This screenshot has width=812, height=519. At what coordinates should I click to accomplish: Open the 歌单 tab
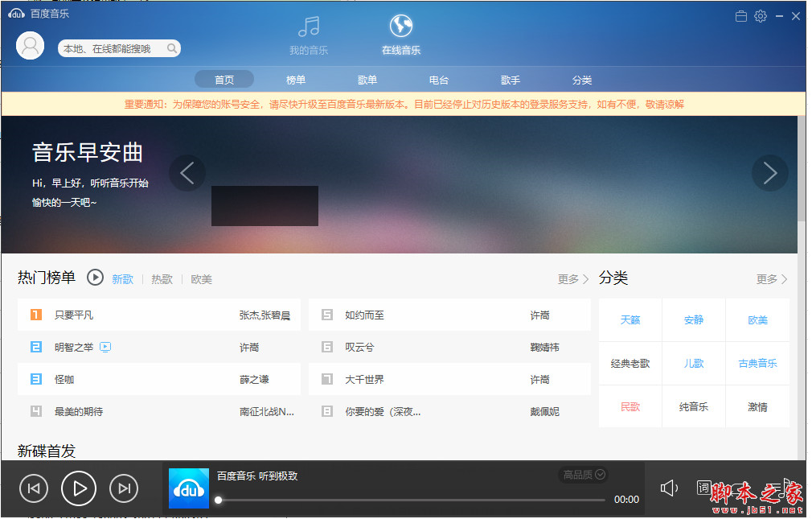367,80
